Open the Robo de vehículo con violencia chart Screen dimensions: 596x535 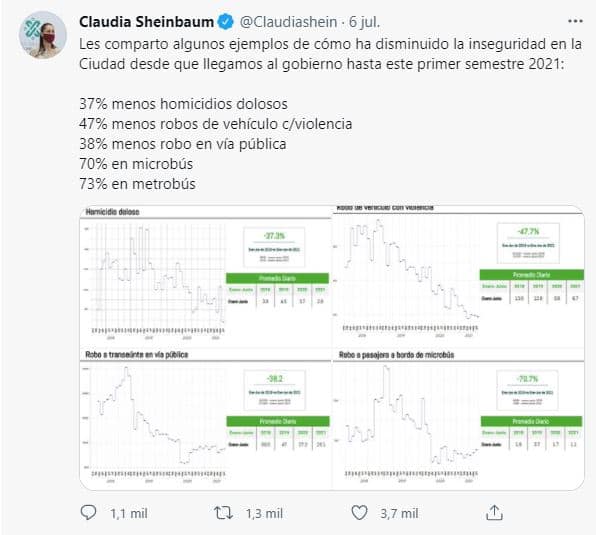[458, 276]
